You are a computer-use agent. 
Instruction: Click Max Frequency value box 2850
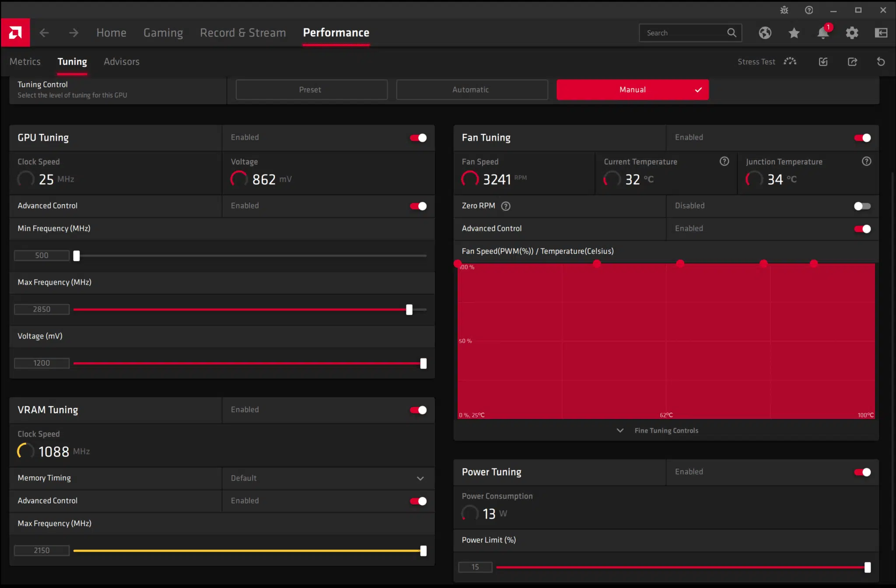(x=42, y=309)
